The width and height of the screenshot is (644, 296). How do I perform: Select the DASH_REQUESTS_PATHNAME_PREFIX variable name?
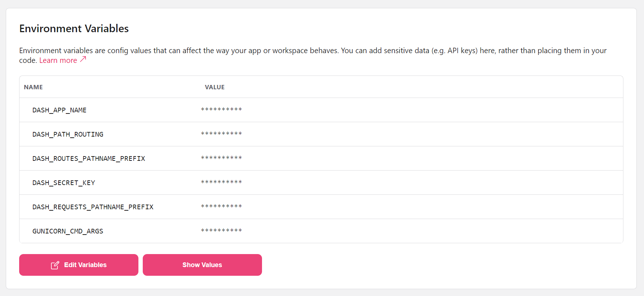pos(93,207)
